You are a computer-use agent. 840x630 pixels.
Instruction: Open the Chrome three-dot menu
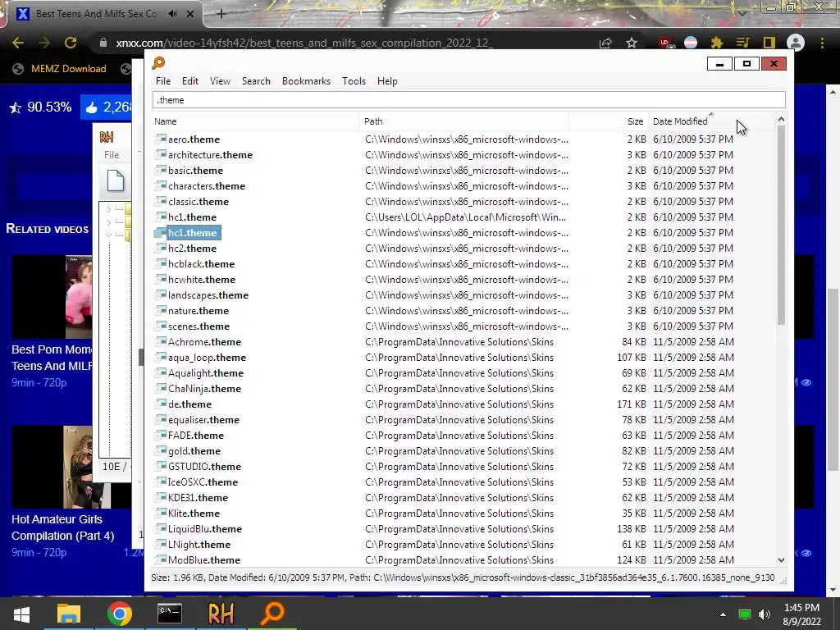point(822,43)
